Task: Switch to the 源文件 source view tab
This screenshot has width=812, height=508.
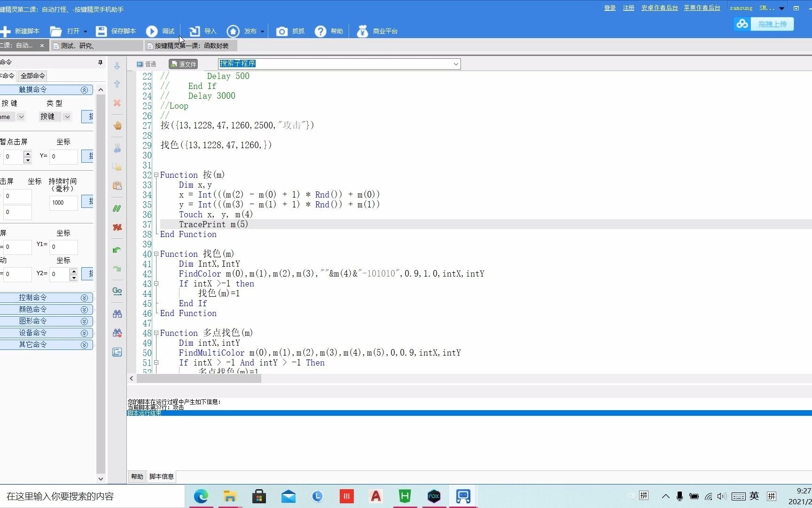Action: coord(183,64)
